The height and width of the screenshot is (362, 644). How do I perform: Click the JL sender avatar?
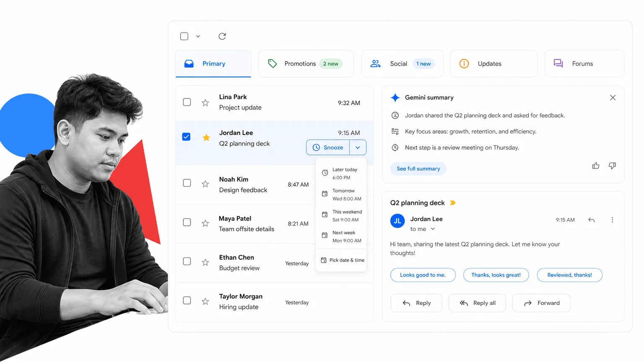point(397,221)
